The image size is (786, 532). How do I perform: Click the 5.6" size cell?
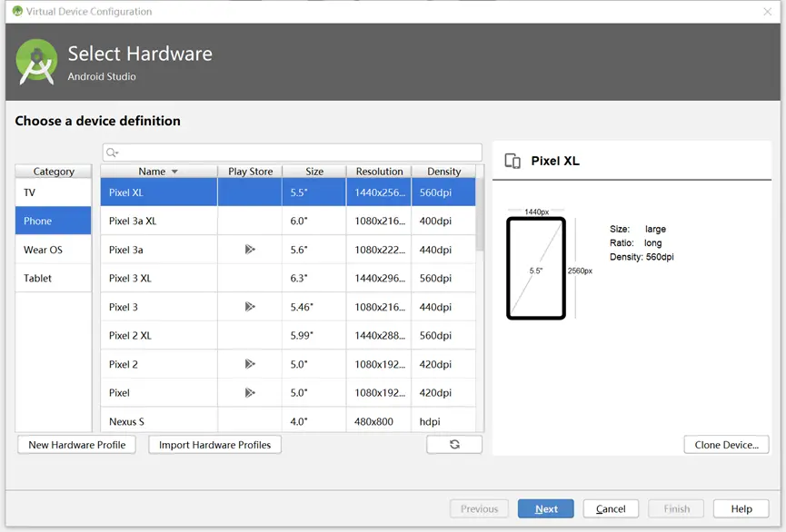[314, 250]
